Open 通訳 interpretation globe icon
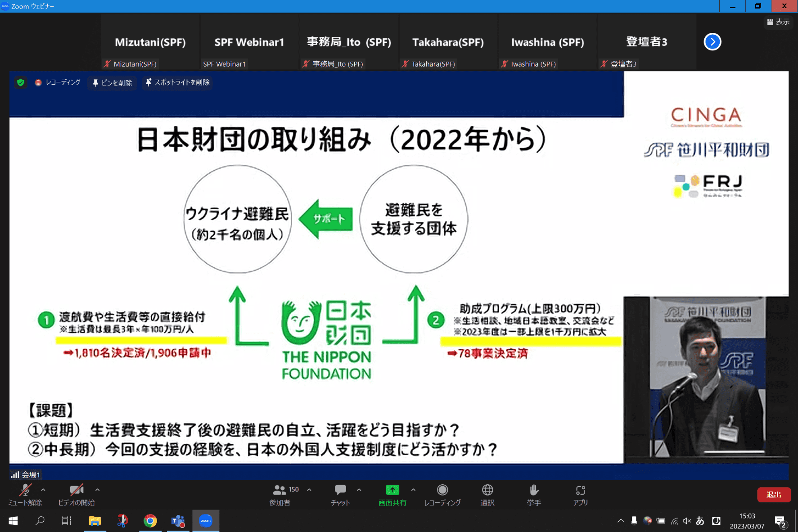Image resolution: width=798 pixels, height=532 pixels. click(x=487, y=490)
